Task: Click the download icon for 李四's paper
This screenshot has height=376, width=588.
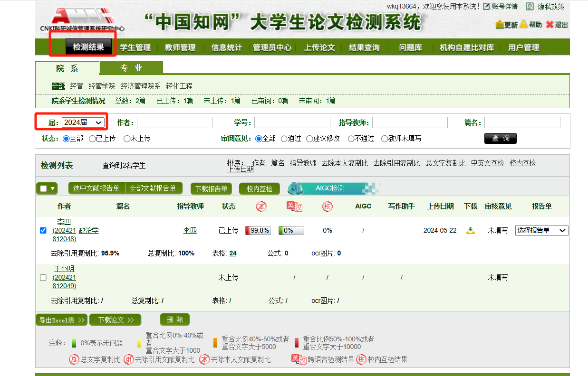Action: [471, 231]
